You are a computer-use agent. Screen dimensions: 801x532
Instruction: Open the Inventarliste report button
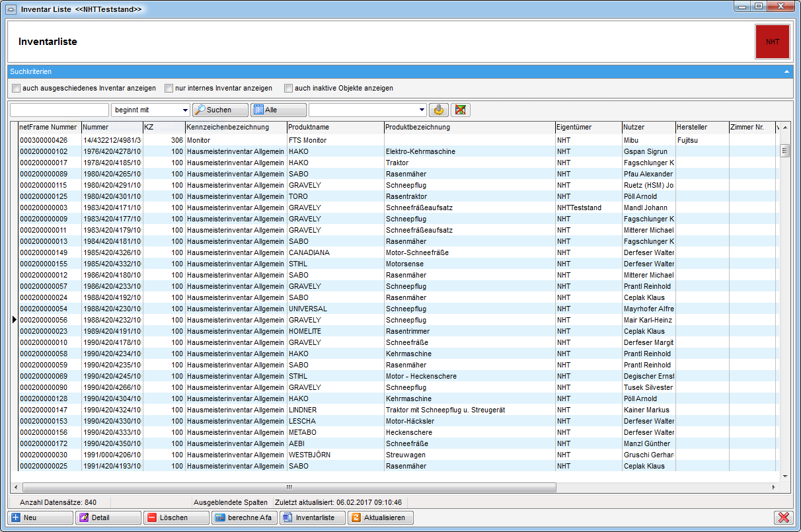[x=313, y=517]
